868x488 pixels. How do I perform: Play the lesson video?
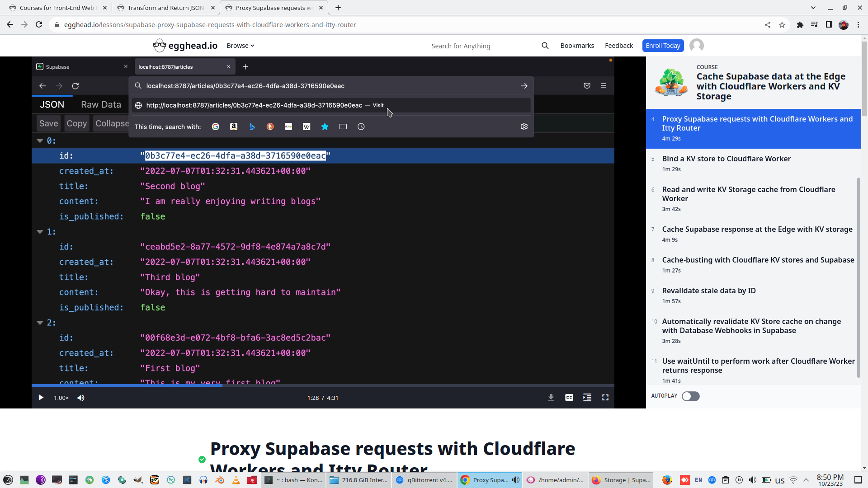click(41, 398)
